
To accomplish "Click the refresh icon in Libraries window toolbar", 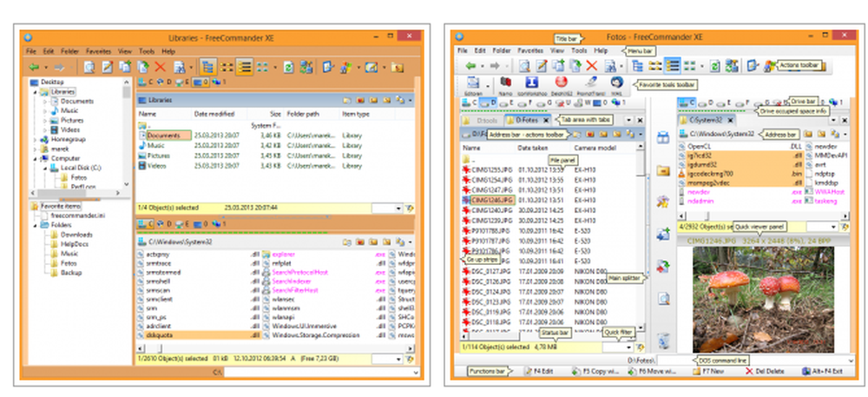I will coord(288,67).
